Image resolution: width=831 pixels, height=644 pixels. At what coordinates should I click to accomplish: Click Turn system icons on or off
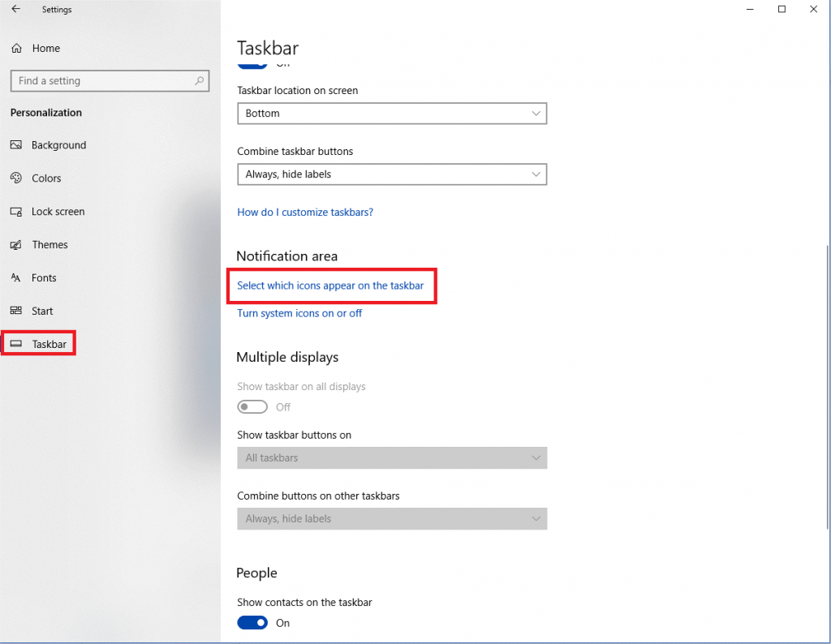click(x=299, y=313)
